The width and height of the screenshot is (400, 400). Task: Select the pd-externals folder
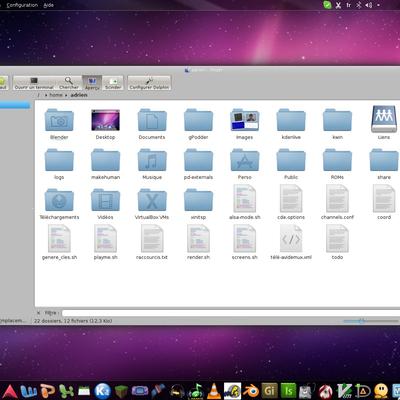(198, 164)
